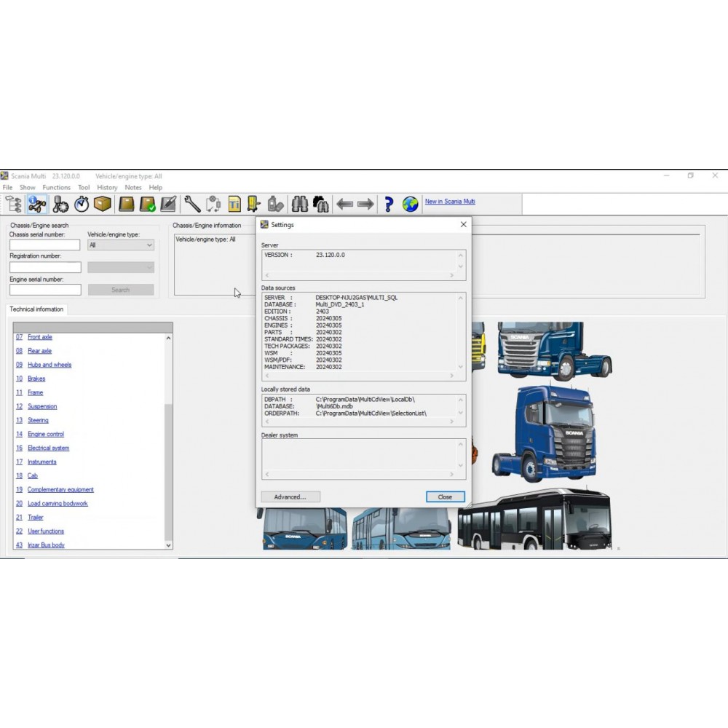728x728 pixels.
Task: Open the File menu
Action: 7,188
